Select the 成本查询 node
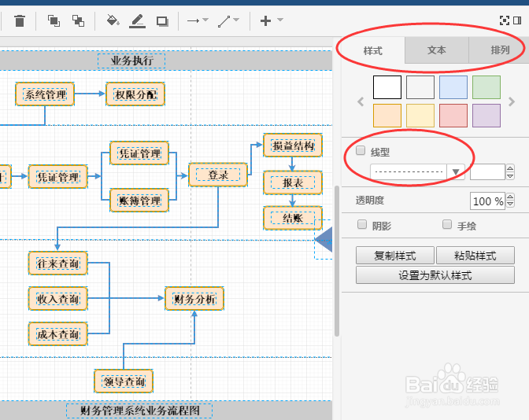The image size is (529, 420). click(x=58, y=334)
